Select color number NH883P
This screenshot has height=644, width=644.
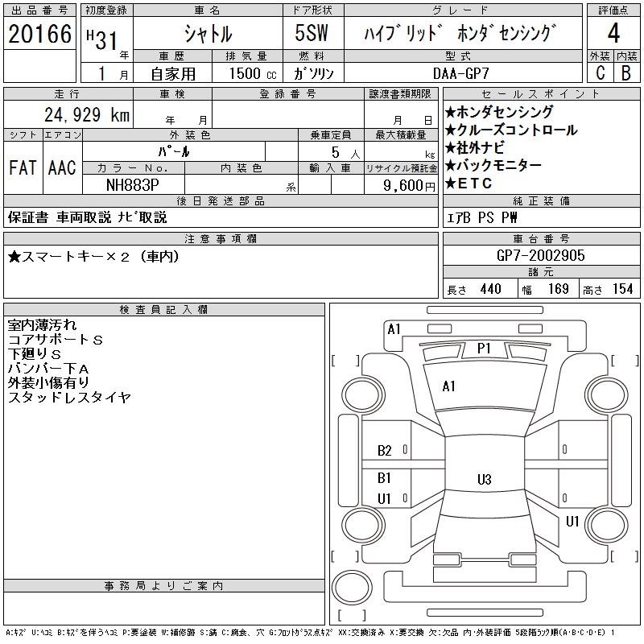pyautogui.click(x=133, y=185)
